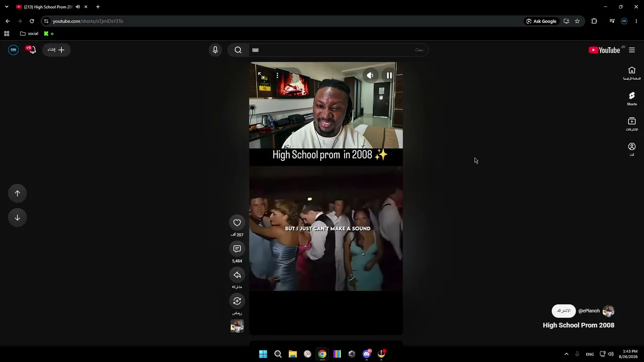Install YouTube app from address bar
Viewport: 644px width, 362px height.
pos(567,21)
